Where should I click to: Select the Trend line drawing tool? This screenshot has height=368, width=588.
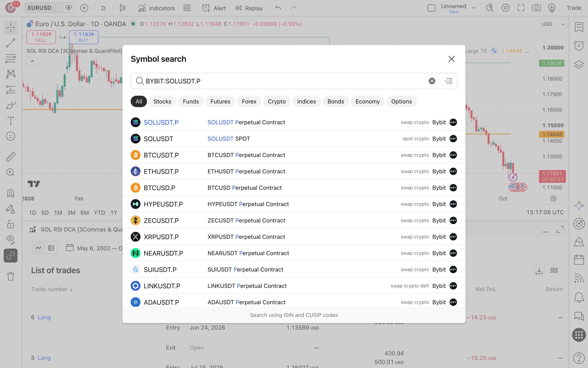(10, 43)
